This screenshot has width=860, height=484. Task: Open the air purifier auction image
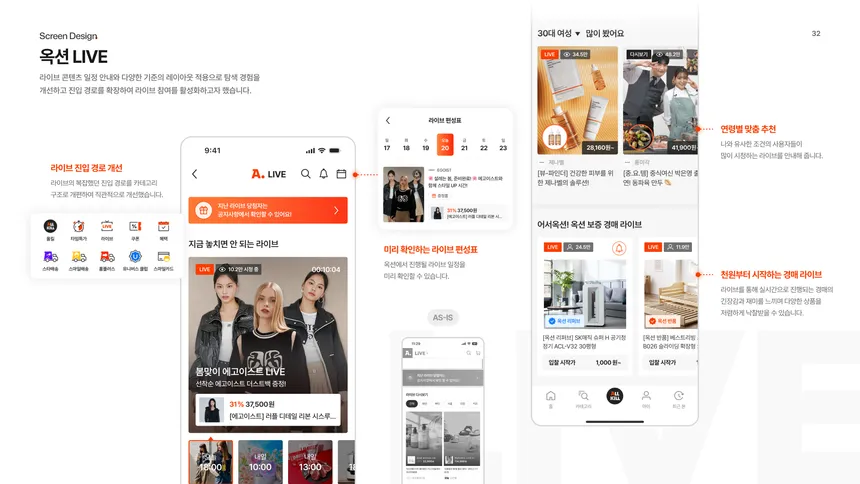tap(585, 294)
